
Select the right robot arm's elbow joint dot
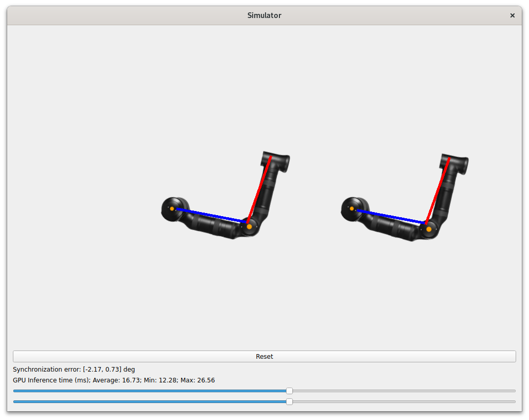click(429, 228)
